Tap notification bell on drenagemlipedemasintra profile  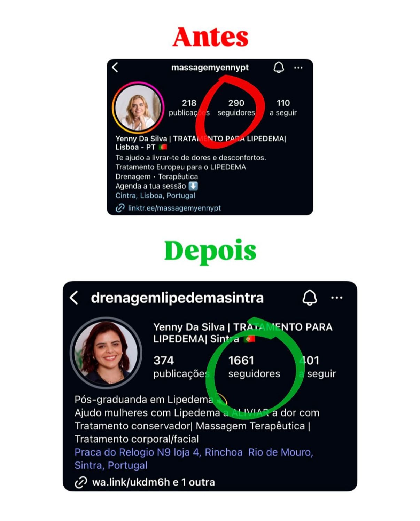coord(310,298)
